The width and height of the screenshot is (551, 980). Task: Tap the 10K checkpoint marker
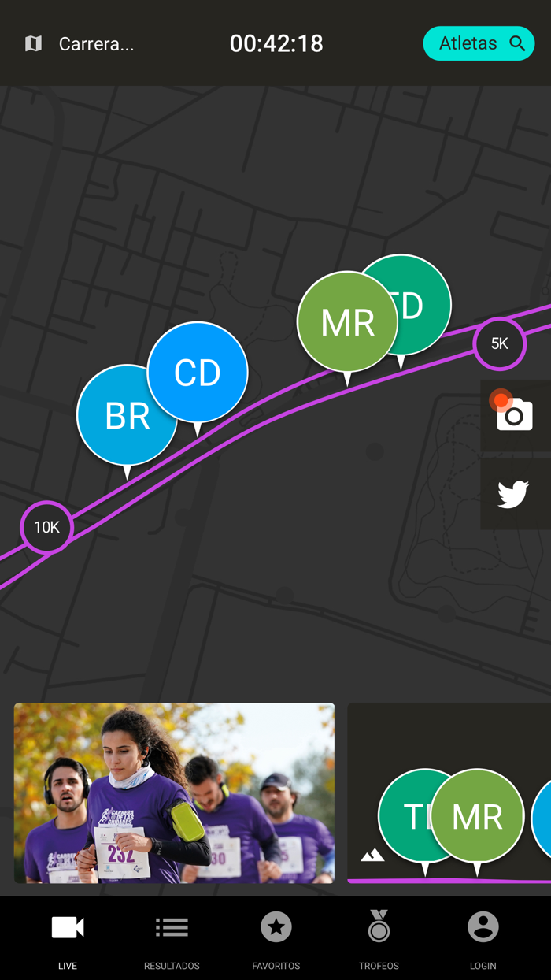coord(46,527)
